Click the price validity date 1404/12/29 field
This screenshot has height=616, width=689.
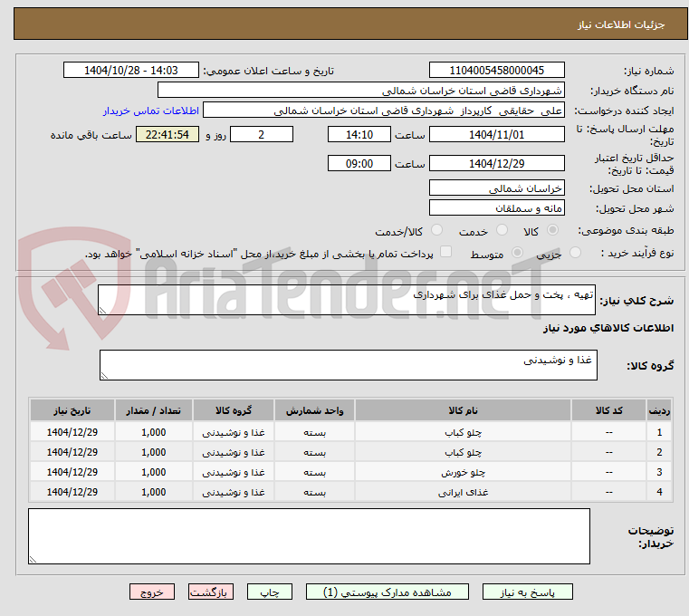point(496,164)
